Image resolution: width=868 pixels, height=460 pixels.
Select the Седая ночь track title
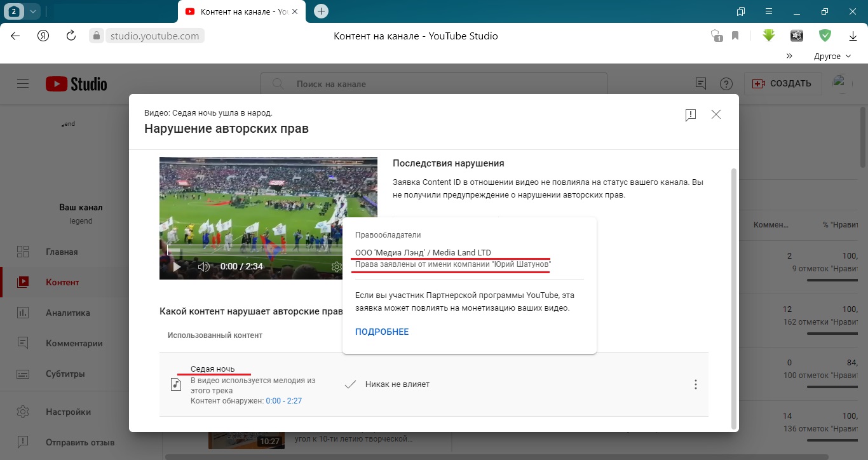tap(213, 369)
